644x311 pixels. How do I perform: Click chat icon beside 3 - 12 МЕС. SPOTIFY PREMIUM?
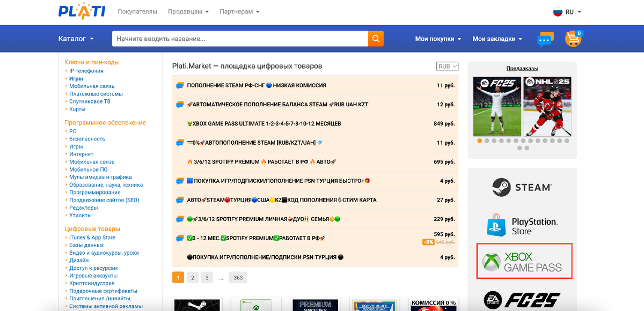click(x=180, y=238)
